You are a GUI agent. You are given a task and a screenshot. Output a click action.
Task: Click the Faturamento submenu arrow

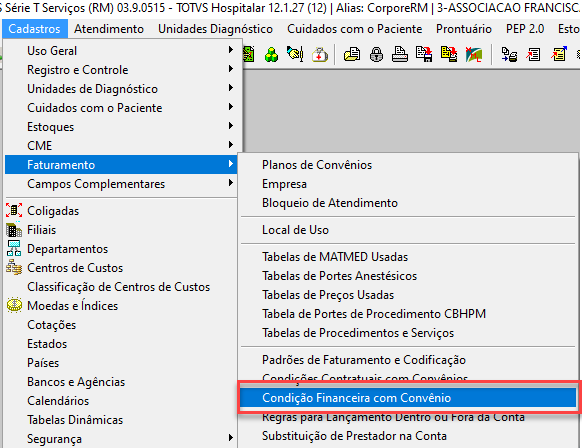tap(231, 164)
